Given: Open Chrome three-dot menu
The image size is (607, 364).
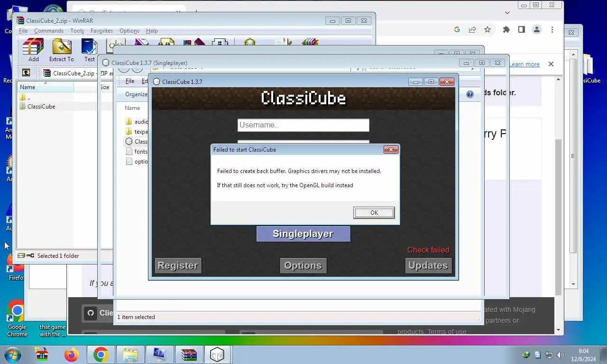Looking at the screenshot, I should (x=552, y=29).
